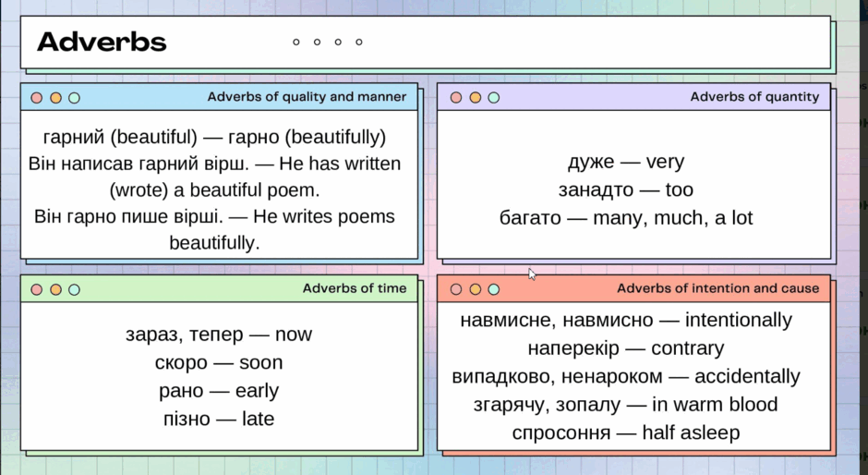
Task: Click the line "Він написав гарний вірш. — He has written"
Action: pyautogui.click(x=214, y=164)
